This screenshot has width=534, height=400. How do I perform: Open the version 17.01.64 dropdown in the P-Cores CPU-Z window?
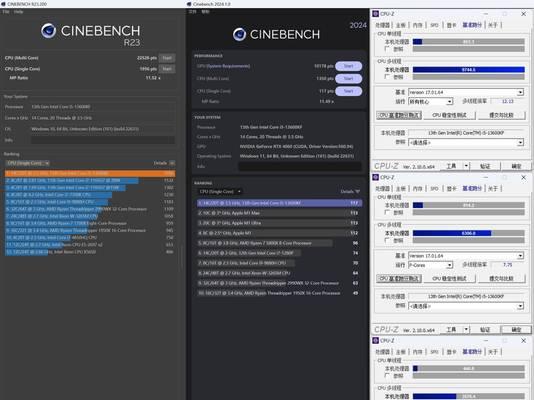466,256
